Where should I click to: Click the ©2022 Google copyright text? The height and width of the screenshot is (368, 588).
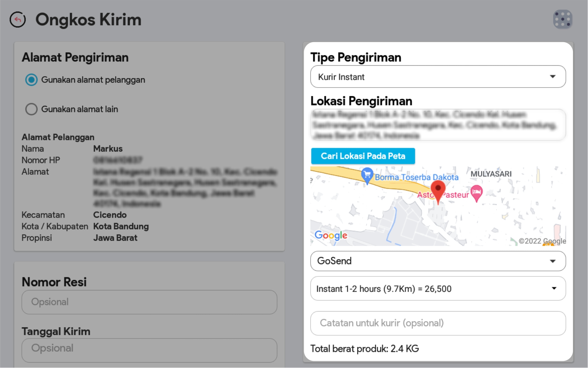coord(542,241)
